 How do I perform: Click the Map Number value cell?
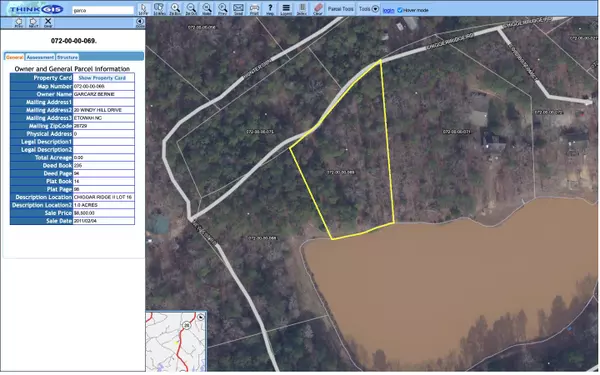coord(103,86)
